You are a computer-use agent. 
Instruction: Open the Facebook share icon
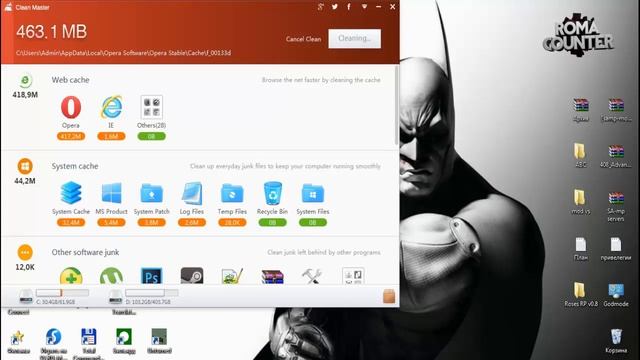coord(349,7)
